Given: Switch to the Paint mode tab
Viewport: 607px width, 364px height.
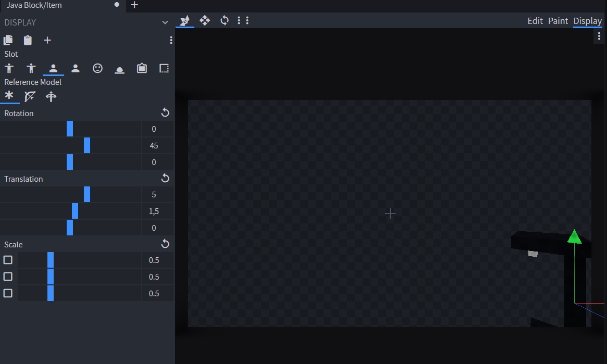Looking at the screenshot, I should (558, 21).
